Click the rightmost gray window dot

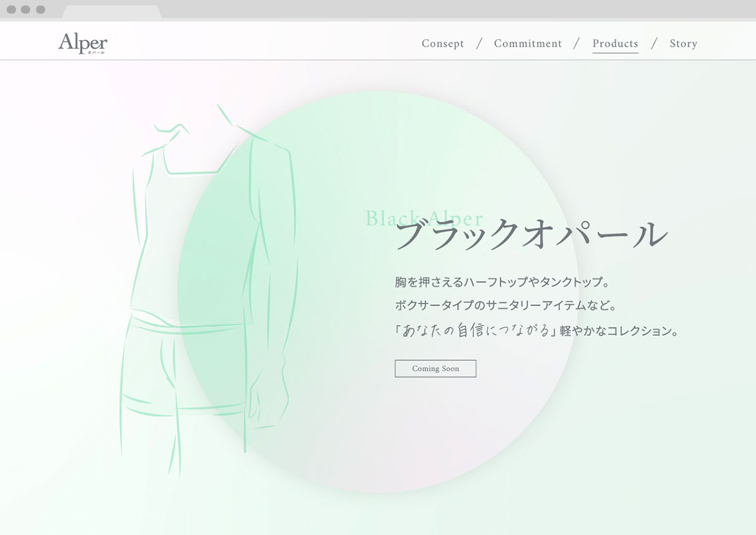41,9
